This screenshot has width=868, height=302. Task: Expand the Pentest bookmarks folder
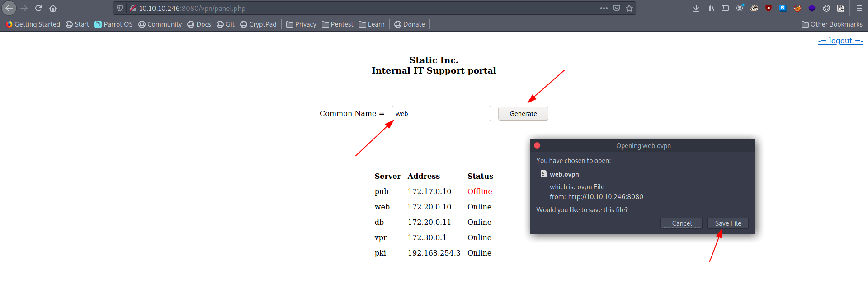coord(337,24)
